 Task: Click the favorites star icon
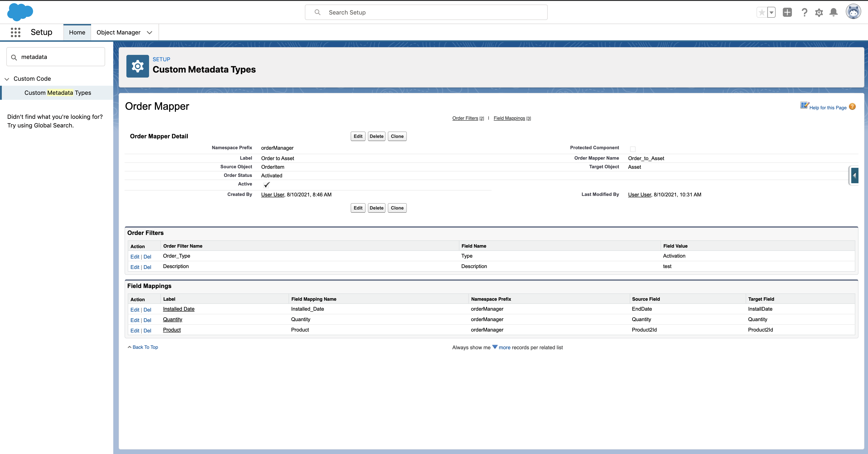coord(762,12)
